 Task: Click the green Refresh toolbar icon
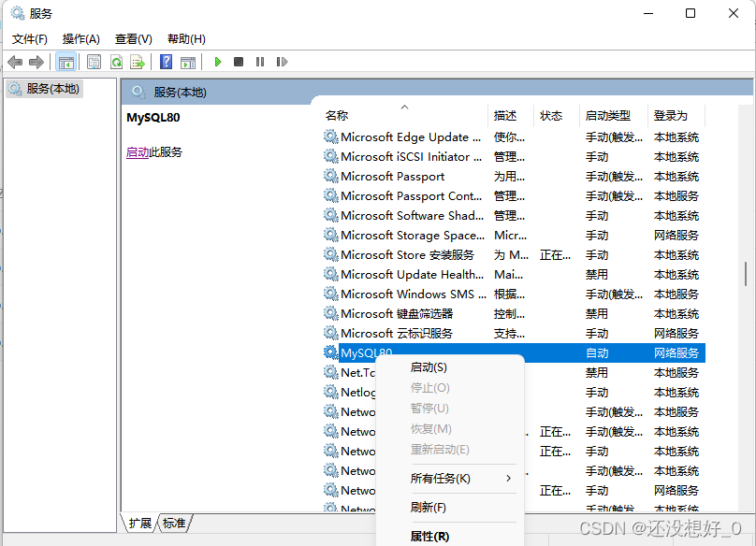pos(116,62)
